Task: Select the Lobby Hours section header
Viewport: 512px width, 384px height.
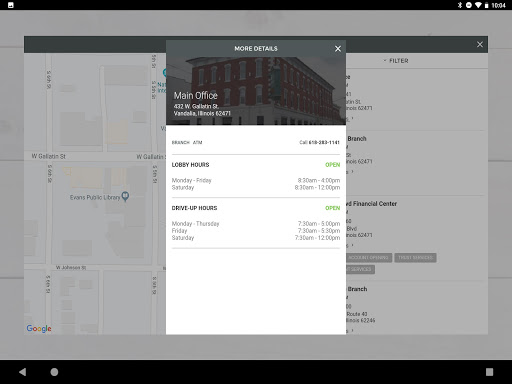Action: coord(190,165)
